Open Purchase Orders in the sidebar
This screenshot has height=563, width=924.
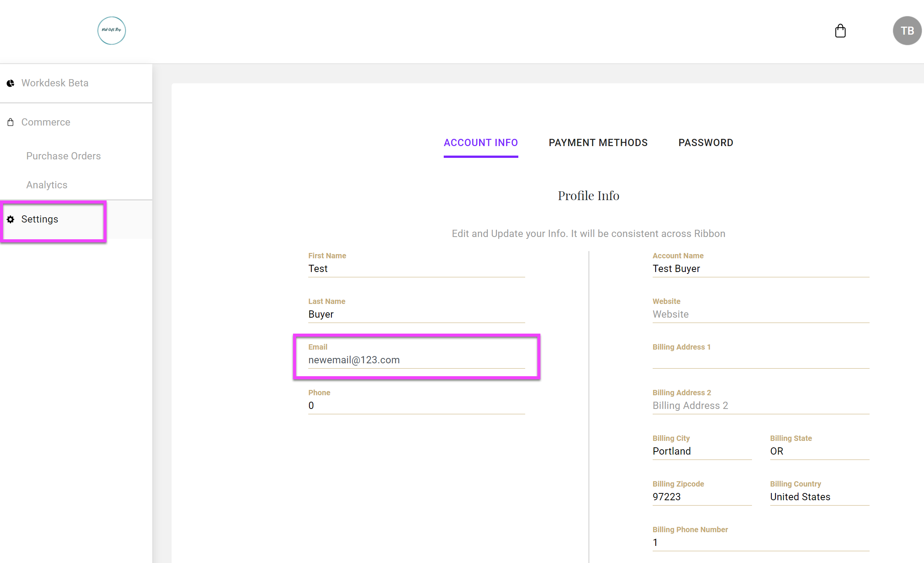(64, 156)
